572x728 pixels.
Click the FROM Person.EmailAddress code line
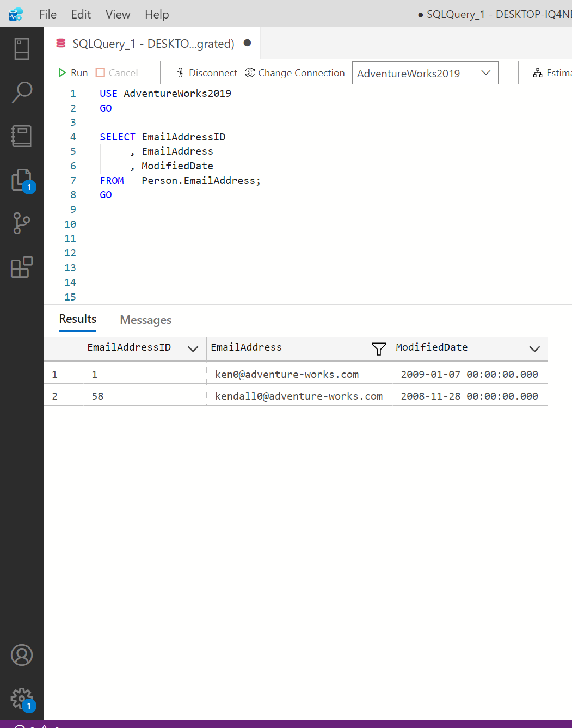[x=180, y=181]
